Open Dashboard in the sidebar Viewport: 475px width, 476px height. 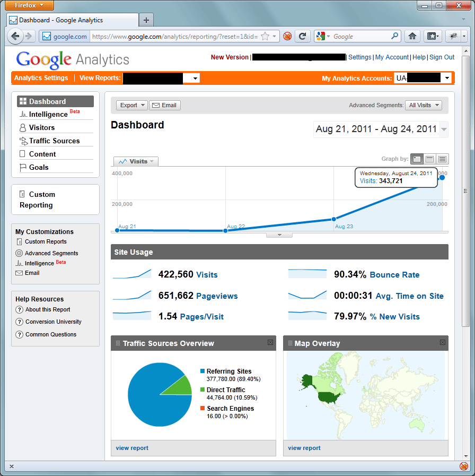pos(55,101)
